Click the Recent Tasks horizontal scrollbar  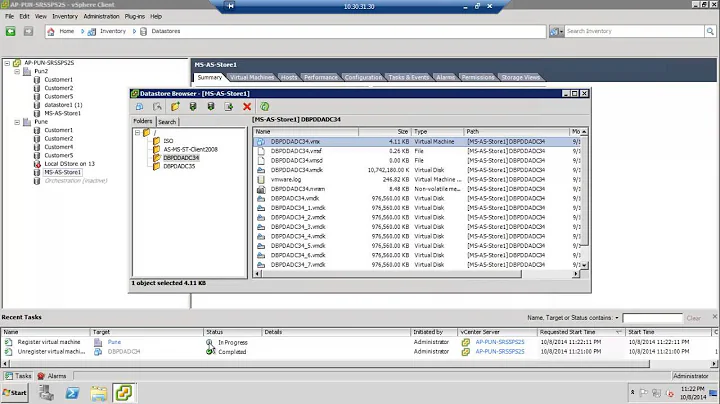point(329,364)
